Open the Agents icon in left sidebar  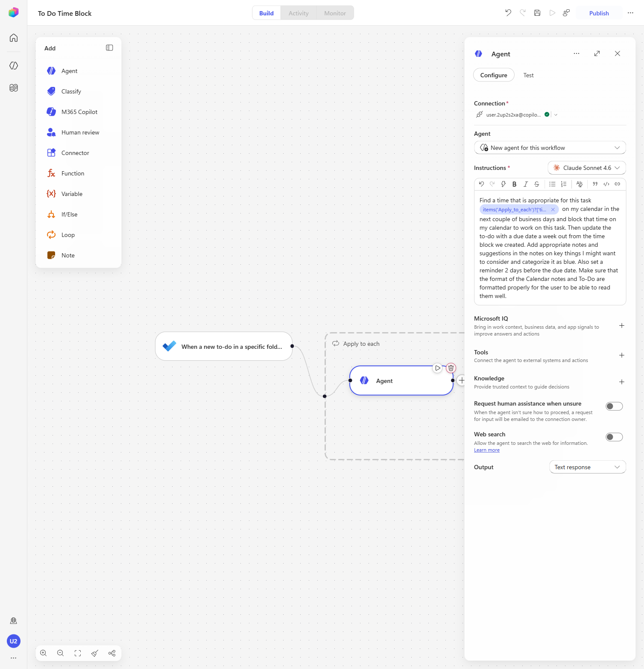14,65
